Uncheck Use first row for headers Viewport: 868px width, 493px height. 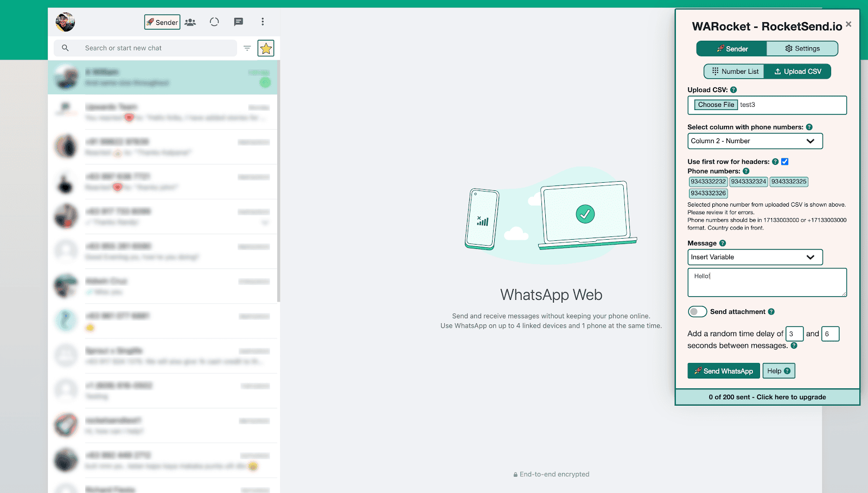(784, 162)
